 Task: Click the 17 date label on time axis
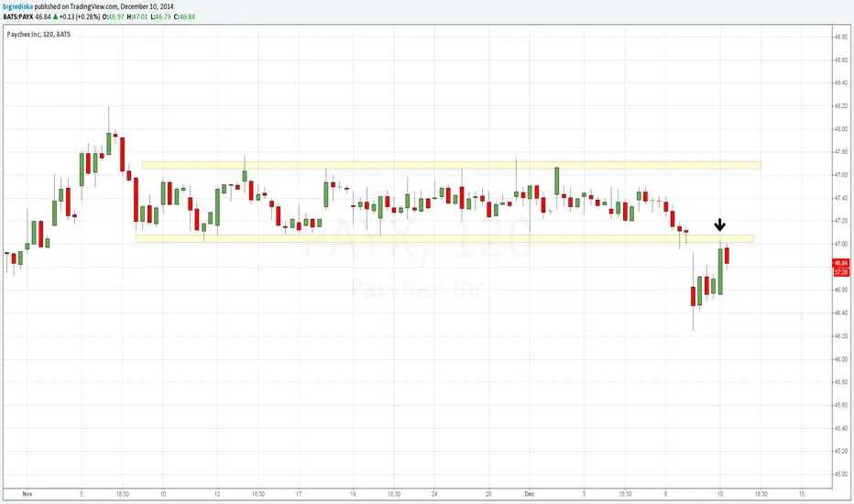click(299, 494)
